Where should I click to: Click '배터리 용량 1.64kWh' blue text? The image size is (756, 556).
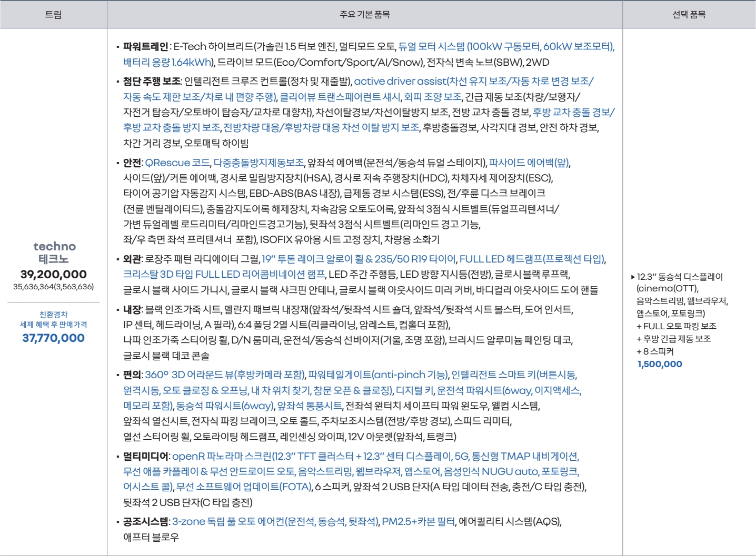167,63
